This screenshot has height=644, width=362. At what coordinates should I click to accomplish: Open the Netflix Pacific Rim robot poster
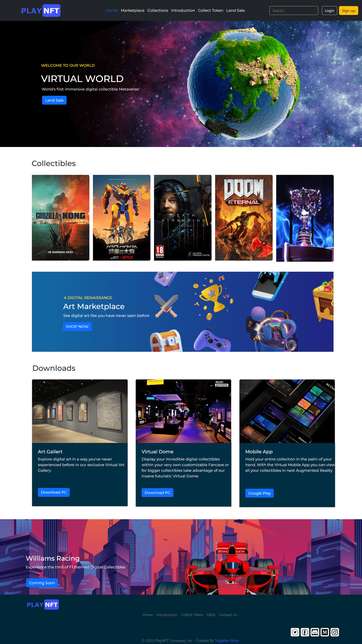click(122, 218)
